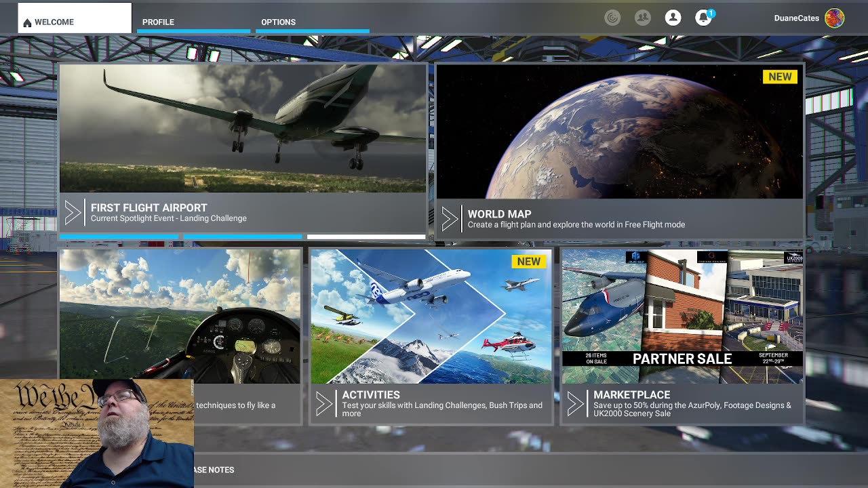Image resolution: width=868 pixels, height=488 pixels.
Task: Click the AzurPoly scenery sale description
Action: coord(692,409)
